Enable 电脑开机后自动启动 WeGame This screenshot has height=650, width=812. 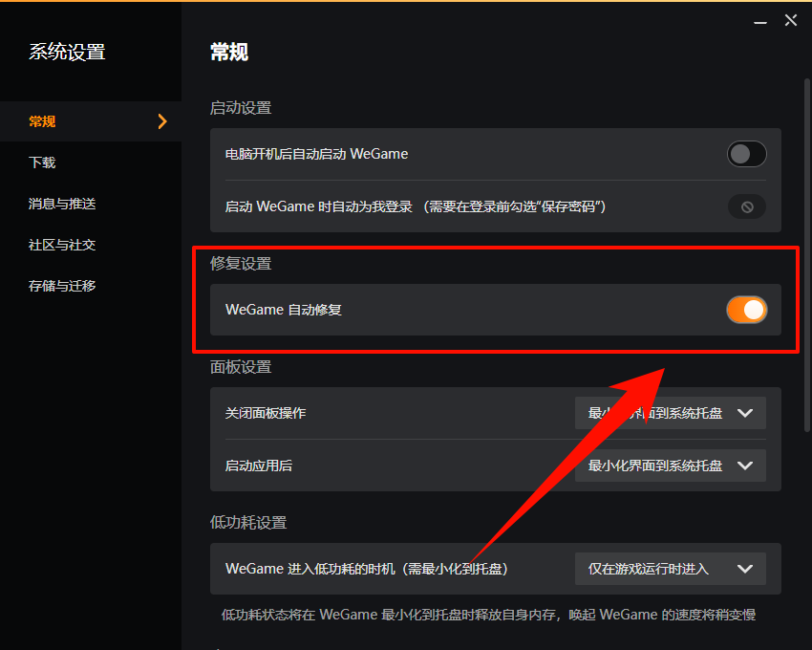point(746,154)
